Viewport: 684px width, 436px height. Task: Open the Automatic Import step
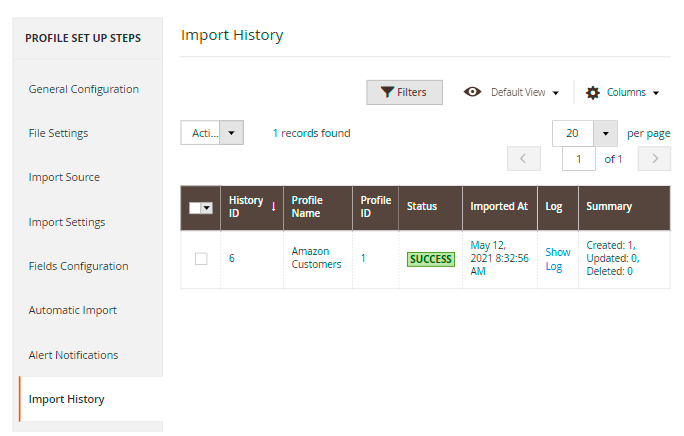click(72, 310)
